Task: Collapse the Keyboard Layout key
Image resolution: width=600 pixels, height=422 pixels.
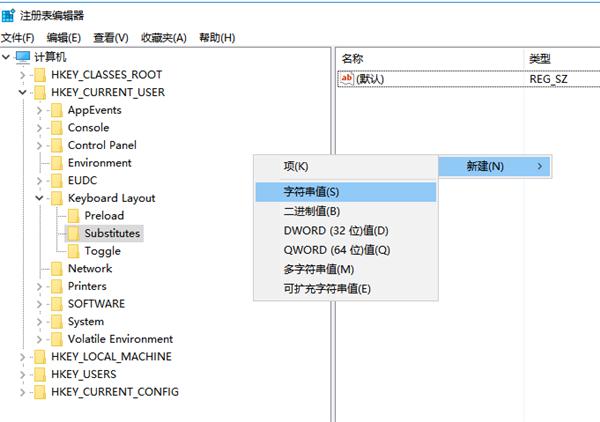Action: (x=39, y=198)
